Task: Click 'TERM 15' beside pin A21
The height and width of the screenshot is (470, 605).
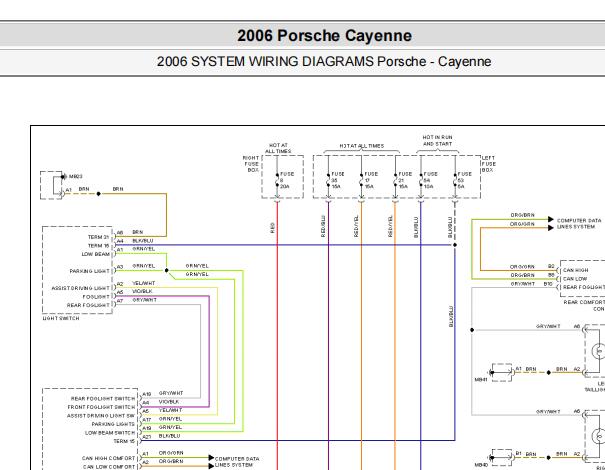Action: click(124, 441)
